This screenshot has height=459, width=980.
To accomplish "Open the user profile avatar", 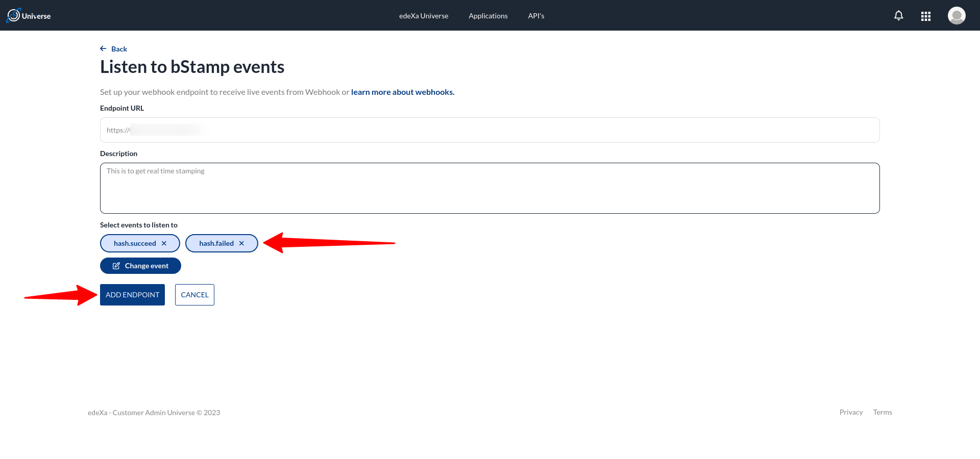I will click(957, 15).
